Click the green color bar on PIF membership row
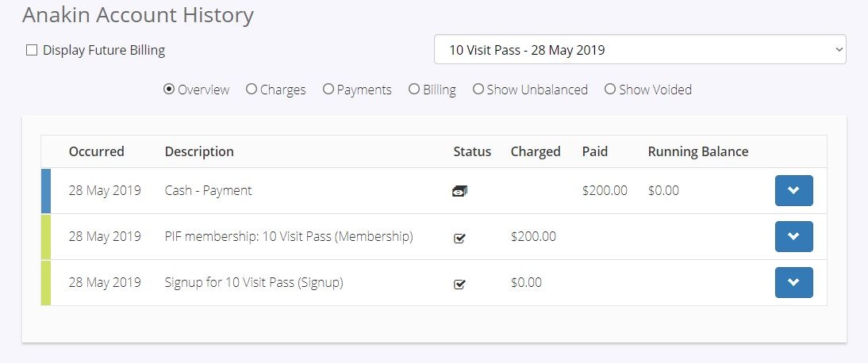Screen dimensions: 868x363 (x=46, y=237)
